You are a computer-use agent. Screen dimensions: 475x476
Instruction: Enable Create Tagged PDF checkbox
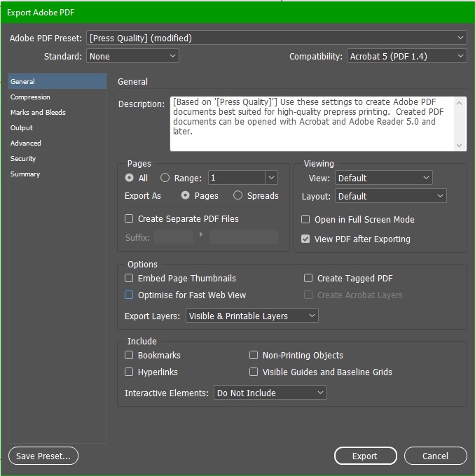click(308, 278)
